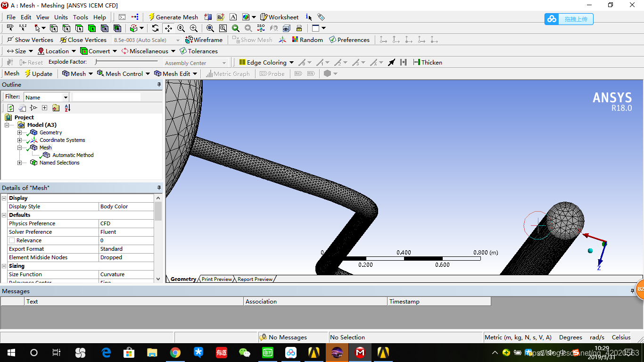This screenshot has width=644, height=362.
Task: Click the Coordinates hit-point icon
Action: pos(23,28)
